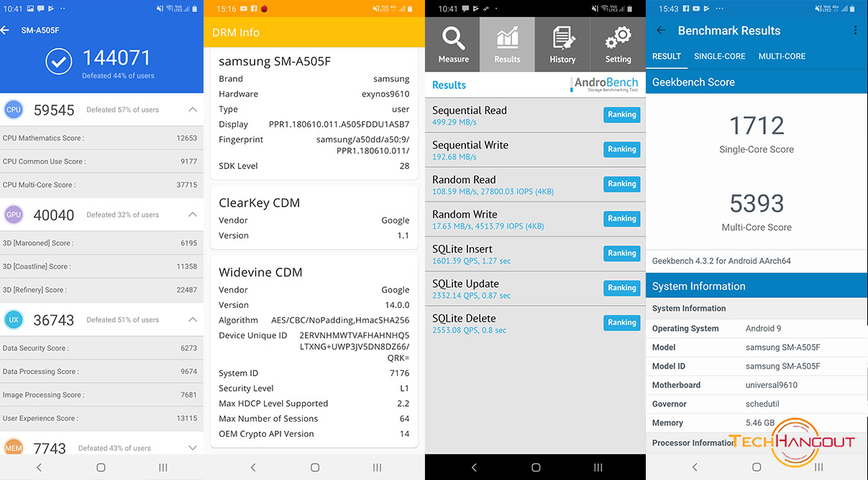868x480 pixels.
Task: Tap the Android home key on DRM Info screen
Action: coord(315,467)
